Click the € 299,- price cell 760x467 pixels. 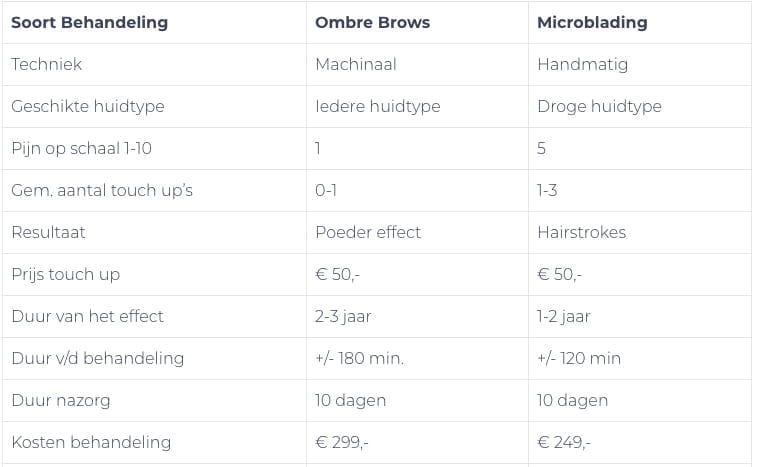coord(342,442)
